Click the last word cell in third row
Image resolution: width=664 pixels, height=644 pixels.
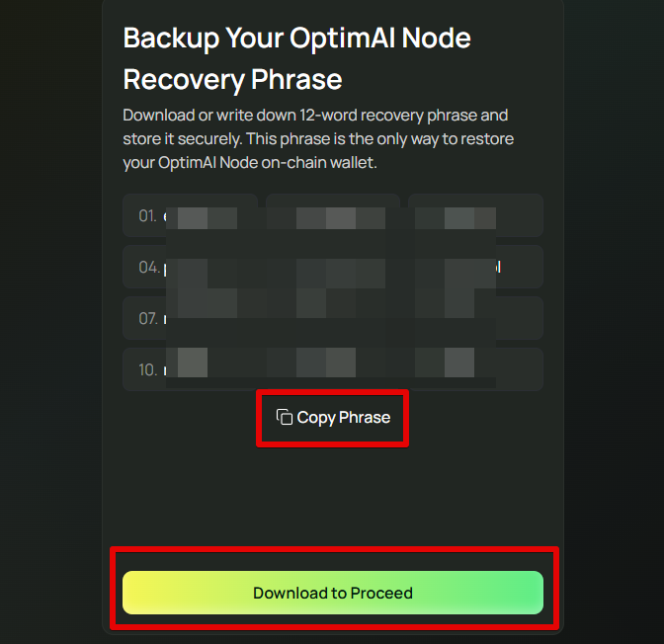tap(475, 318)
